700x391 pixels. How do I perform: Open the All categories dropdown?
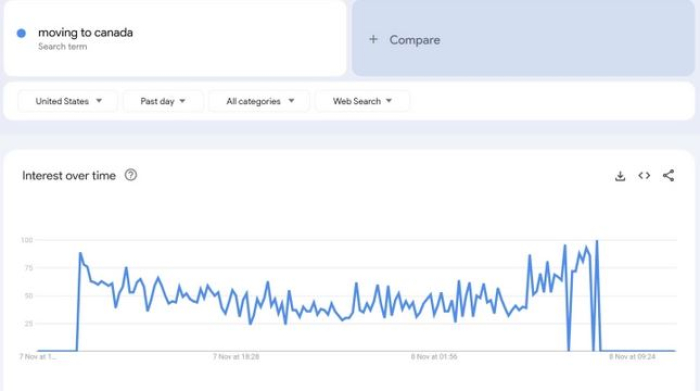[x=259, y=101]
